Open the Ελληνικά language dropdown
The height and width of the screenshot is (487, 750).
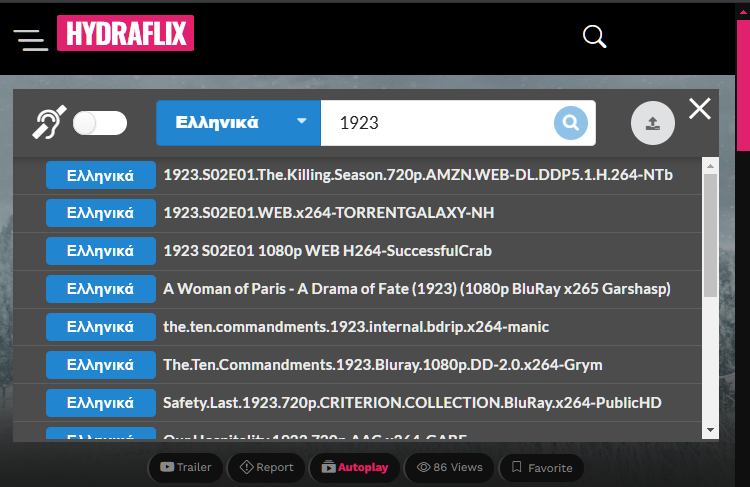pos(238,123)
